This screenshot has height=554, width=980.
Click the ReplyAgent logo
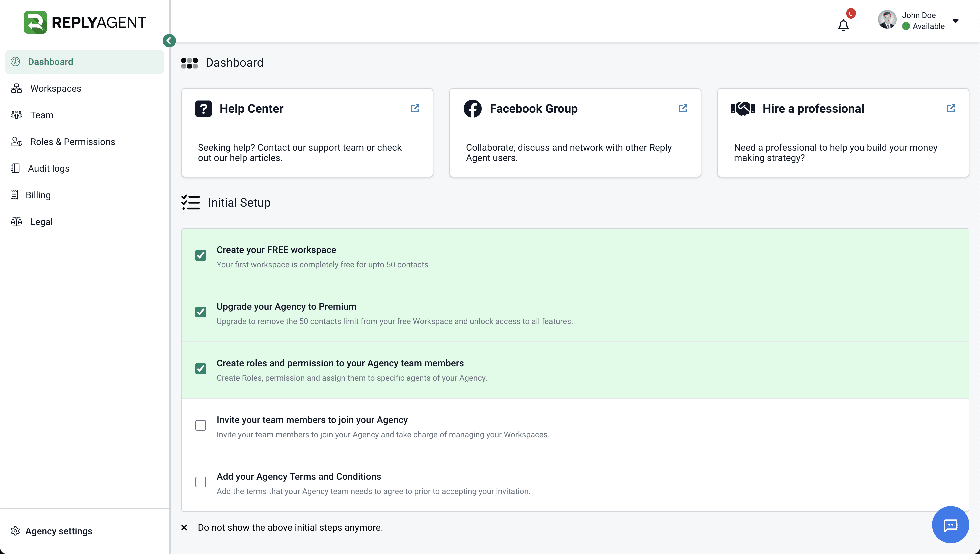[x=85, y=22]
